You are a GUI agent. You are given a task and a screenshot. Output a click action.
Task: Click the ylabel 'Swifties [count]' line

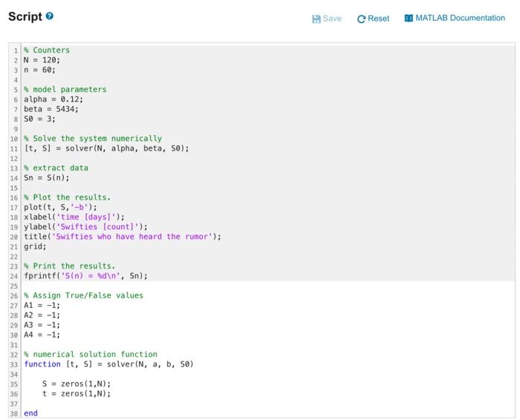point(85,227)
